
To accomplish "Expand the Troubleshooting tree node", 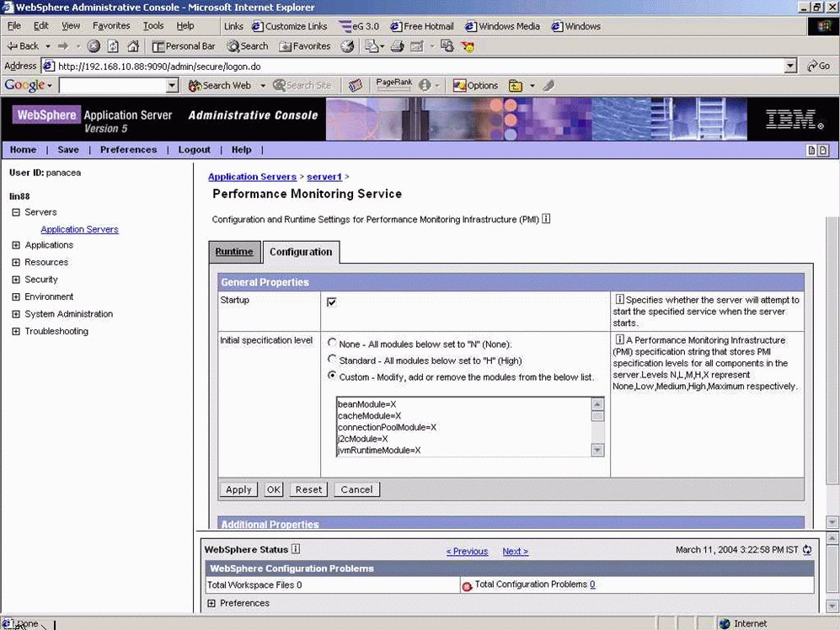I will point(16,331).
